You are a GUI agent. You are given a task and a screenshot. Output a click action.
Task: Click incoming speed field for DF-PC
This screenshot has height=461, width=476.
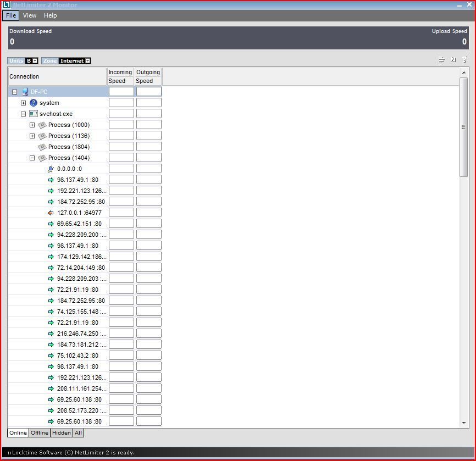121,92
